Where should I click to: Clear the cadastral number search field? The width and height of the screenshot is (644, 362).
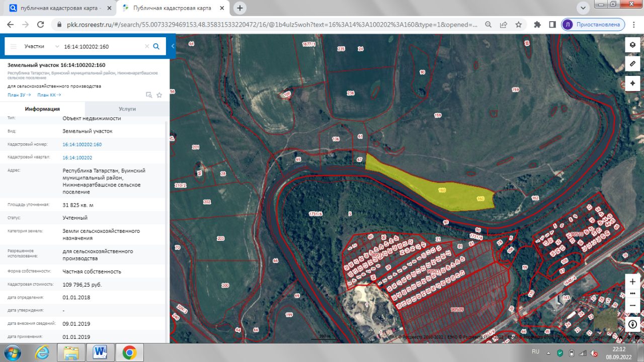[x=147, y=46]
